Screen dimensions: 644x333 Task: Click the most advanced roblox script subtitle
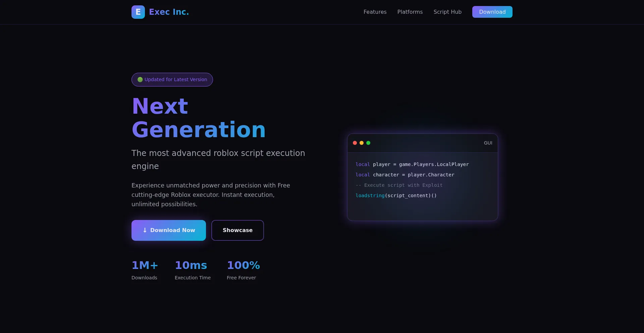[218, 160]
